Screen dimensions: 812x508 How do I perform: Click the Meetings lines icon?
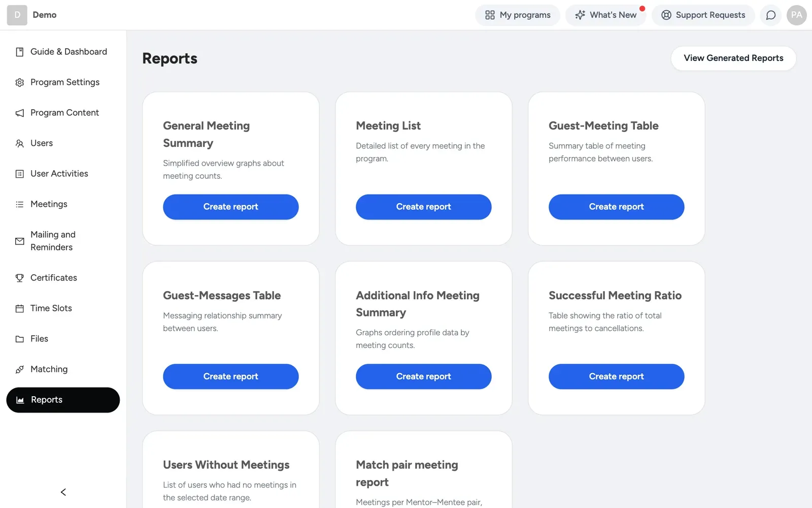[20, 204]
